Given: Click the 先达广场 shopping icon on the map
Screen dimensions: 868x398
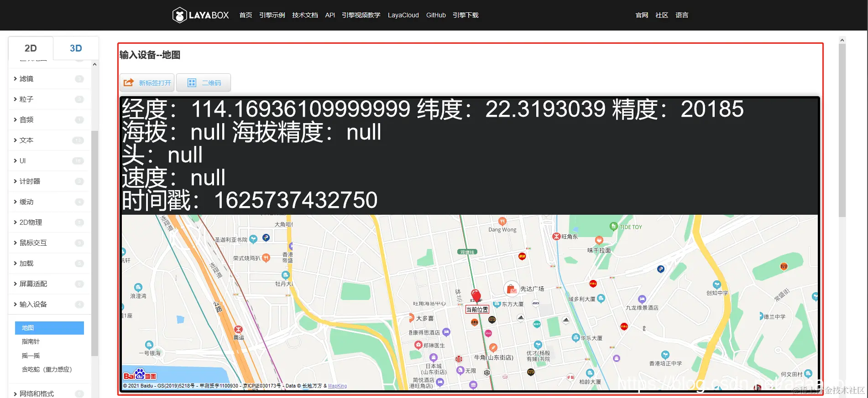Looking at the screenshot, I should click(511, 289).
